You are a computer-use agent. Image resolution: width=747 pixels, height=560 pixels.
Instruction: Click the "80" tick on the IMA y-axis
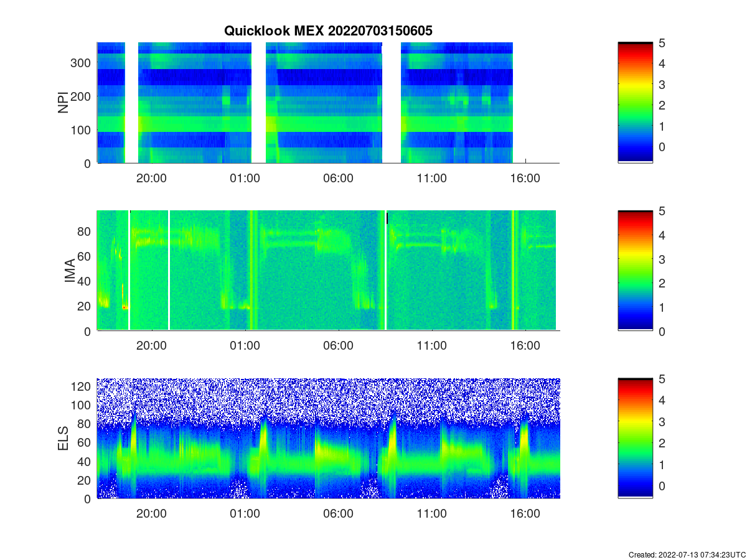85,231
